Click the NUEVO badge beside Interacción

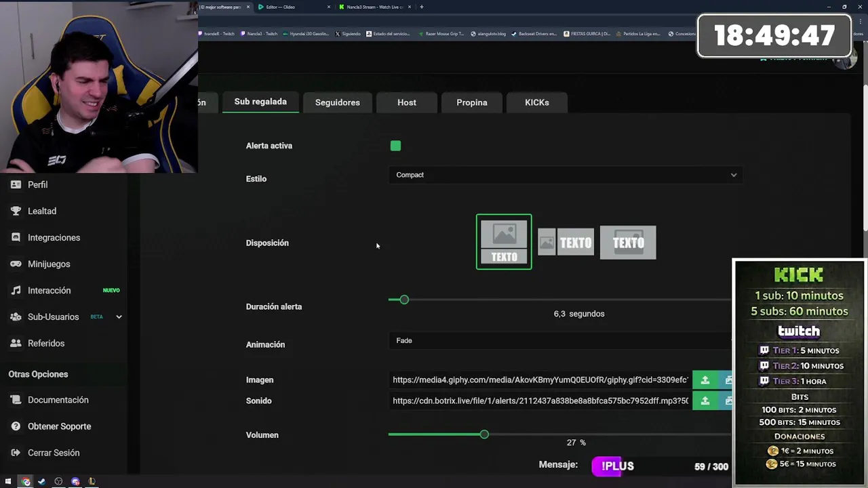(111, 290)
